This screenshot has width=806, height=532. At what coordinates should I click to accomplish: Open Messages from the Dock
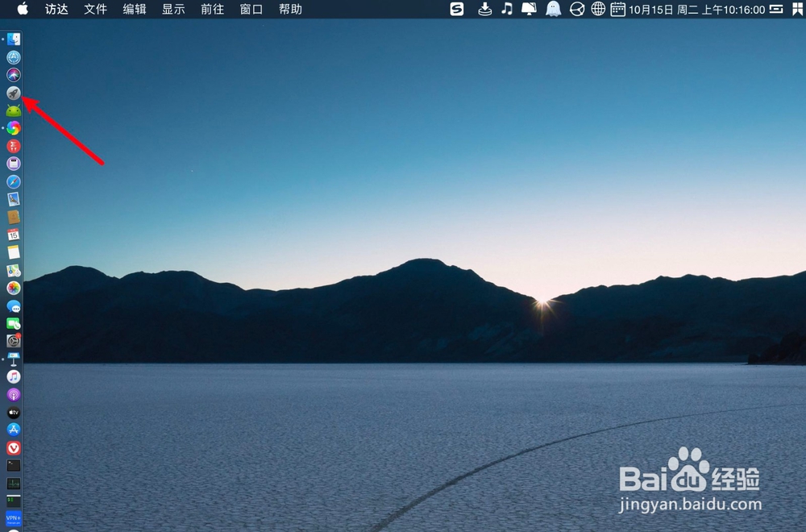[14, 306]
